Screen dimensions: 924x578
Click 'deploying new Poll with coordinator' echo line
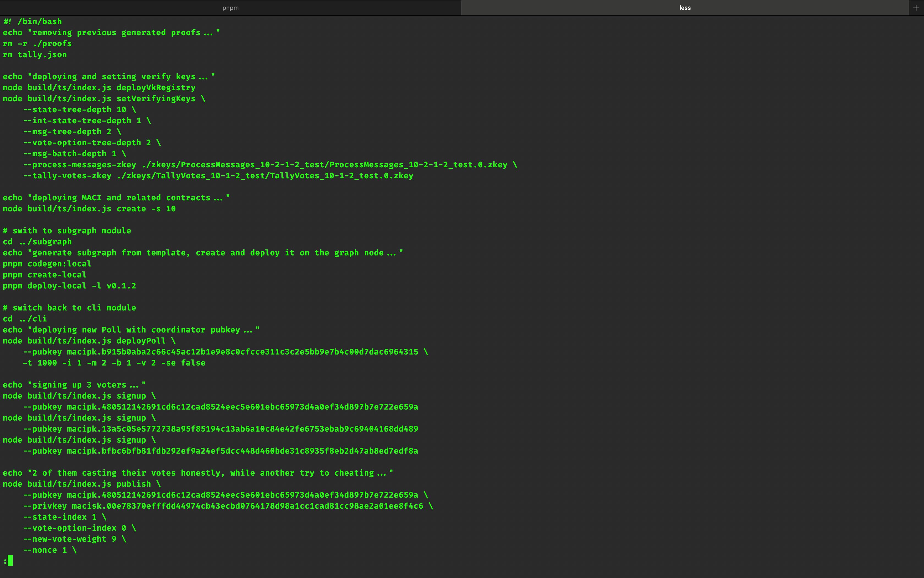(131, 330)
